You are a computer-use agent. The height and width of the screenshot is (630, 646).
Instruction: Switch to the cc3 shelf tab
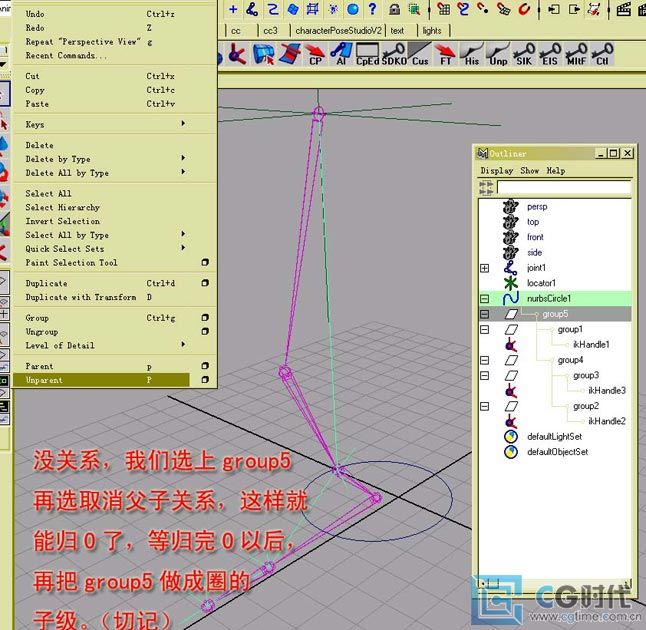271,31
